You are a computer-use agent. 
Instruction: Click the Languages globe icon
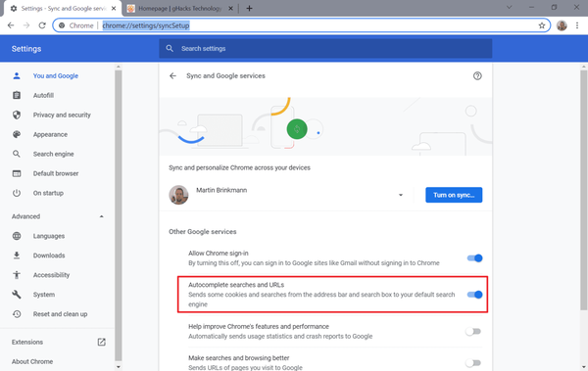coord(17,236)
